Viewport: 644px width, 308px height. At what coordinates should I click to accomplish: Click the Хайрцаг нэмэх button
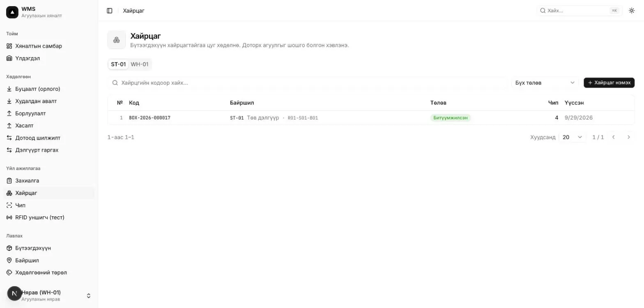point(609,83)
